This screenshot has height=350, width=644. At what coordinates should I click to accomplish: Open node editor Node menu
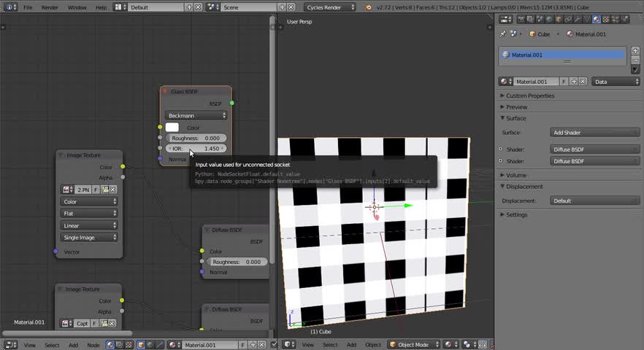[93, 345]
